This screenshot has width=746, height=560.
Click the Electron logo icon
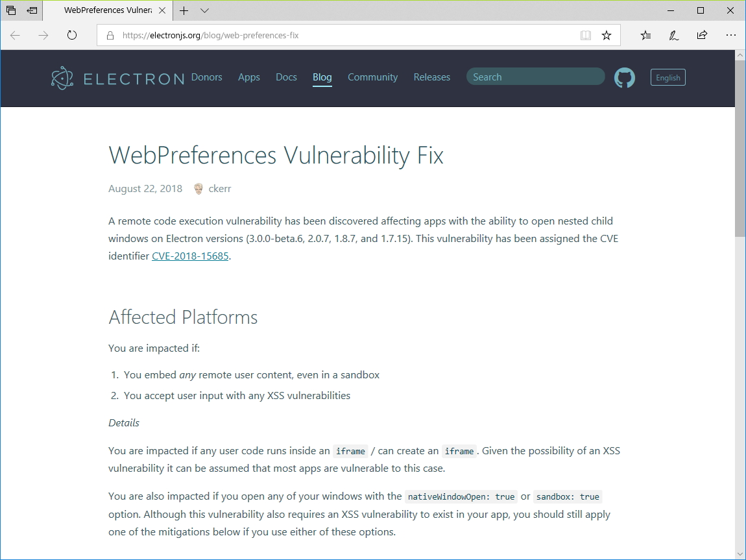tap(62, 78)
